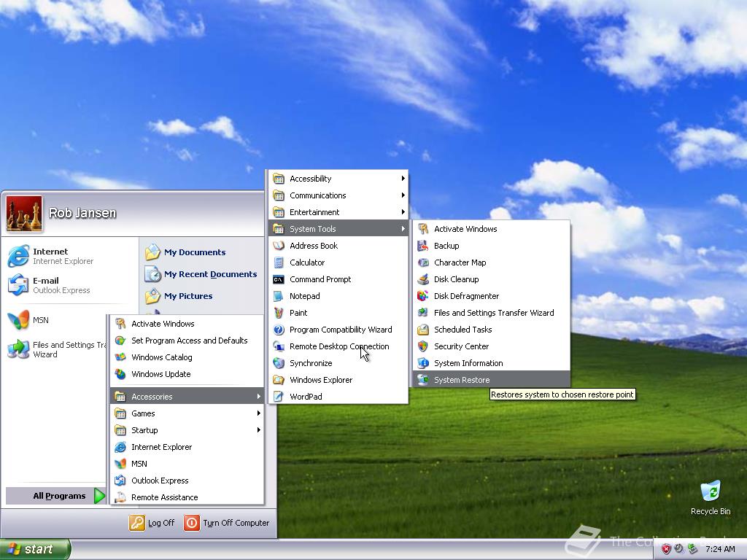Choose Set Program Access and Defaults

[187, 341]
